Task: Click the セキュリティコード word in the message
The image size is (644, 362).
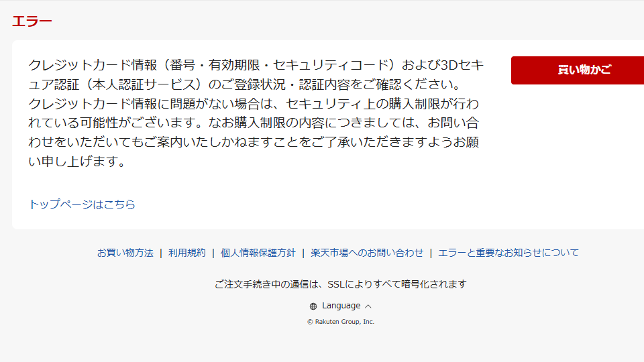Action: pyautogui.click(x=331, y=65)
